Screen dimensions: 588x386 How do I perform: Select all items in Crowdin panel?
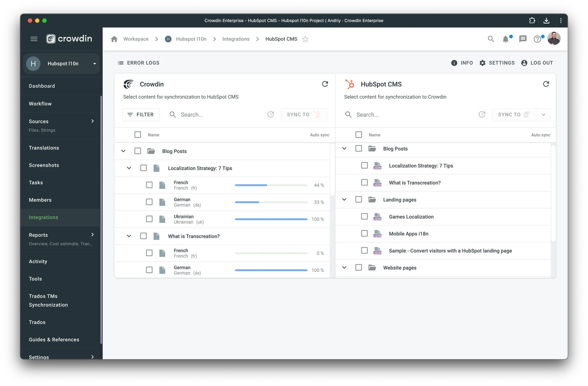[138, 135]
